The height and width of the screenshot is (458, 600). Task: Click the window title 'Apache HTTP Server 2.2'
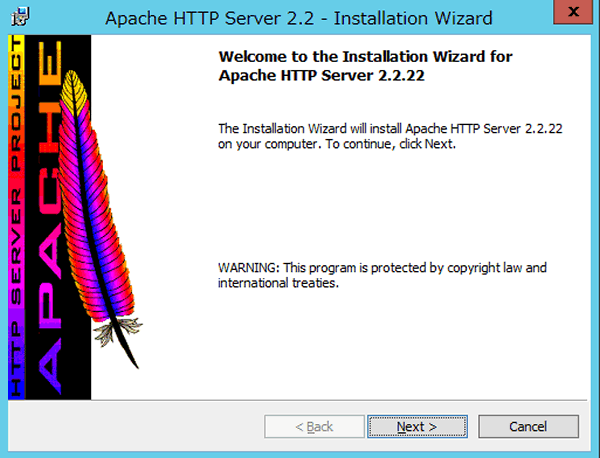pyautogui.click(x=299, y=17)
